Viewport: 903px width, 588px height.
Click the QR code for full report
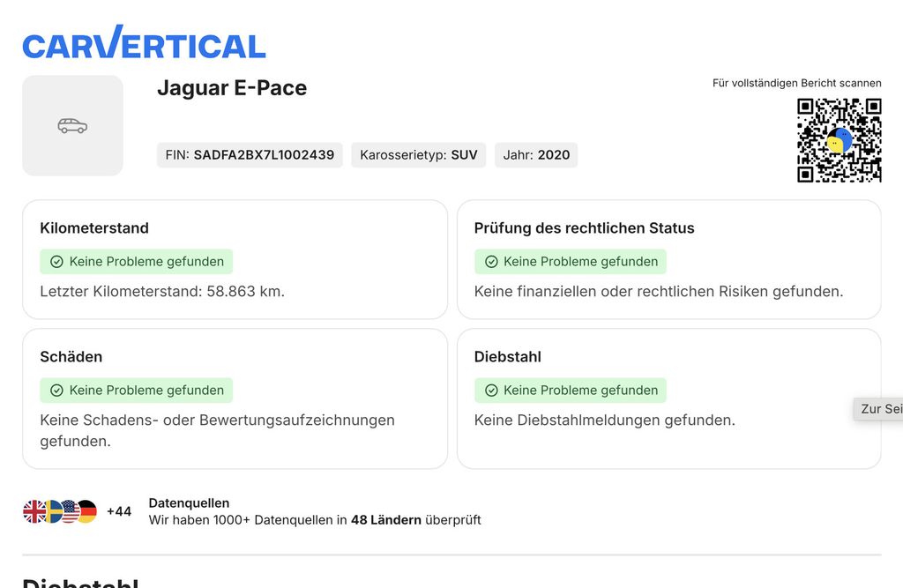coord(840,140)
